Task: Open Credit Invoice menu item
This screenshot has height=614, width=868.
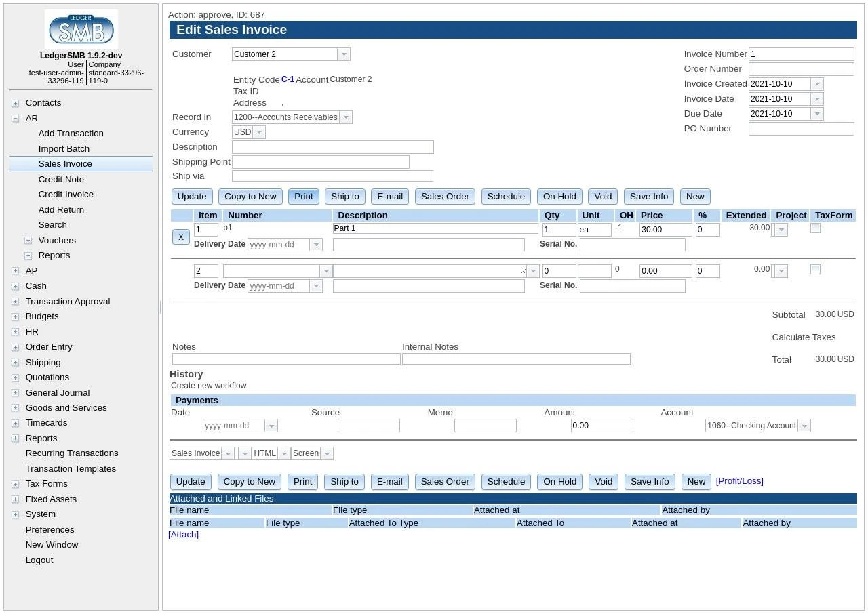Action: [x=66, y=195]
